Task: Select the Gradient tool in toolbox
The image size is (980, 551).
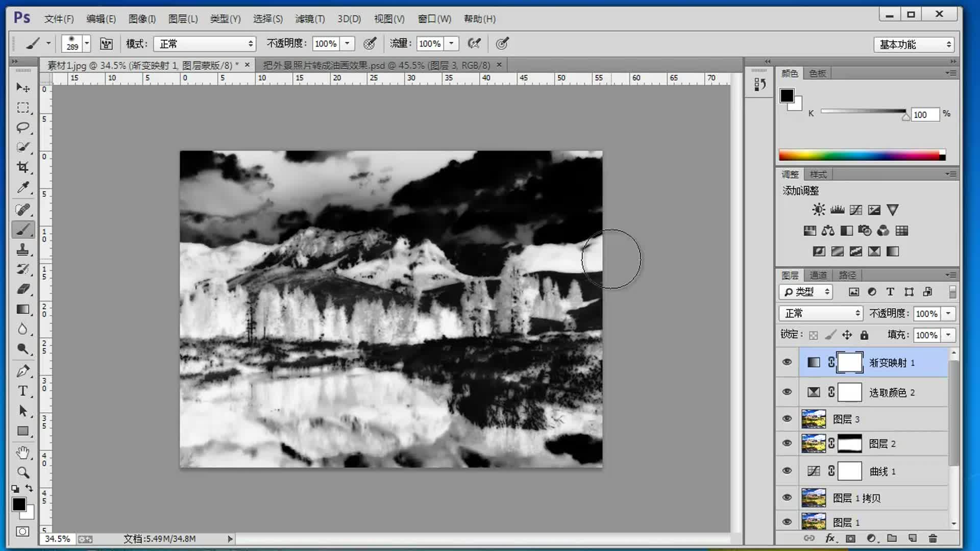Action: coord(22,310)
